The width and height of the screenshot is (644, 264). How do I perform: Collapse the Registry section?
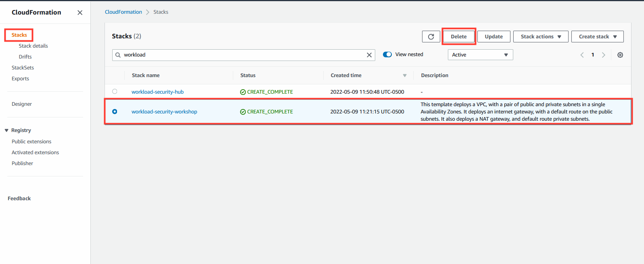click(6, 130)
